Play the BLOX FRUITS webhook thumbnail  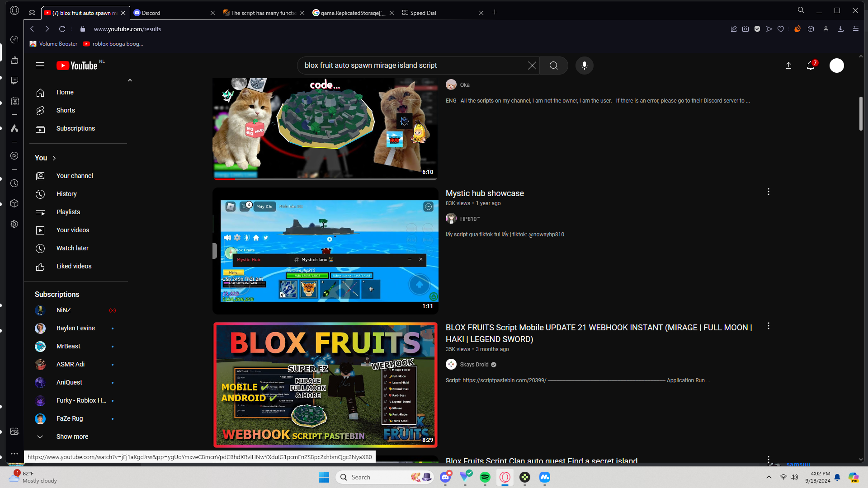325,385
